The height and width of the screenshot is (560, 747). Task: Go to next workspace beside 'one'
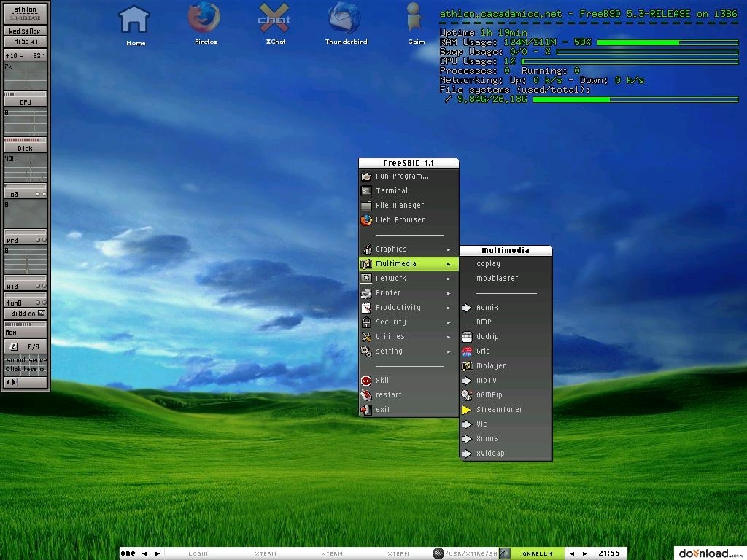coord(158,554)
